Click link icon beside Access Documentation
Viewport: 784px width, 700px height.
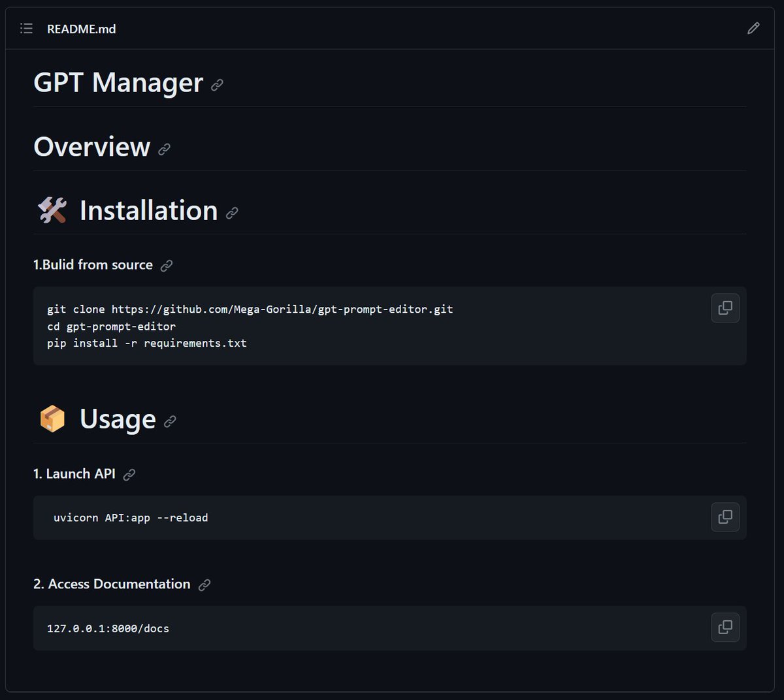tap(204, 585)
